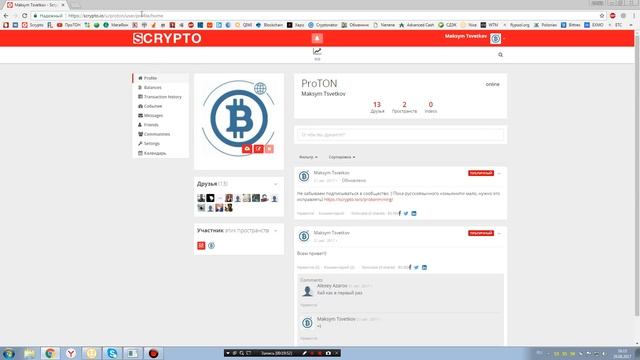640x360 pixels.
Task: Share Всем привет post on Facebook
Action: [410, 267]
